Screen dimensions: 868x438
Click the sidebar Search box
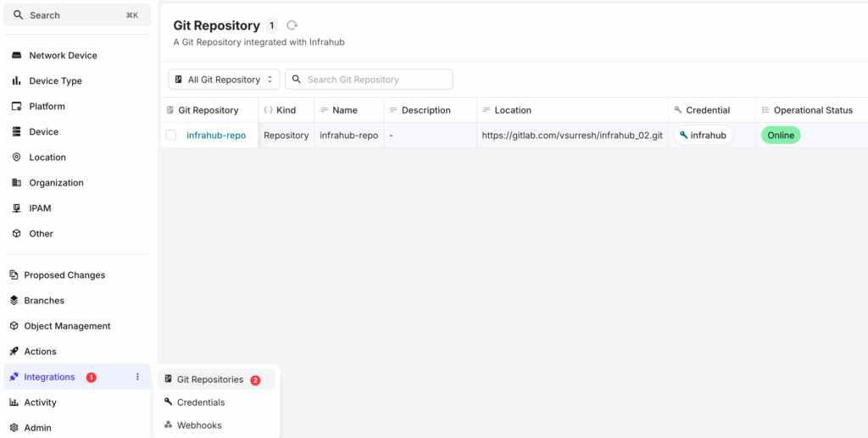point(77,15)
